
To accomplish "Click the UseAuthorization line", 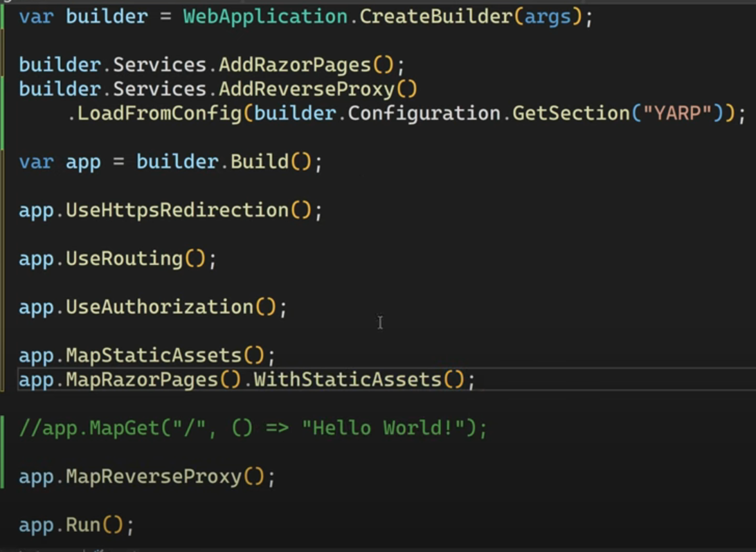I will tap(153, 307).
